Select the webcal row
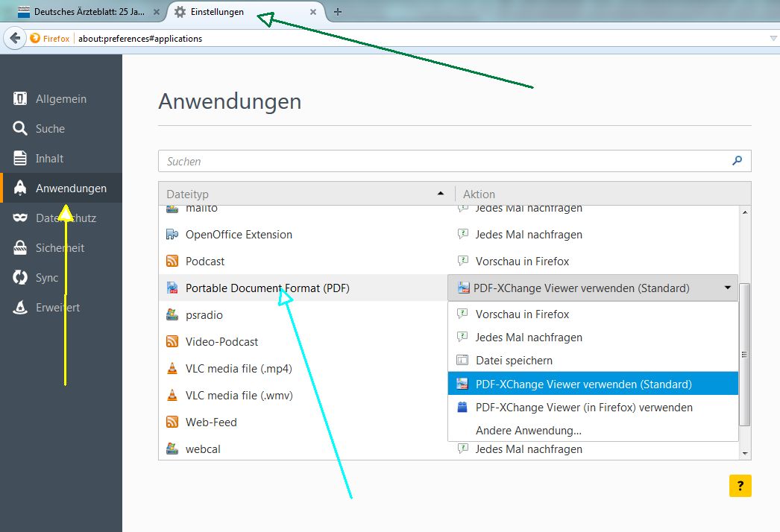The width and height of the screenshot is (780, 532). click(449, 449)
